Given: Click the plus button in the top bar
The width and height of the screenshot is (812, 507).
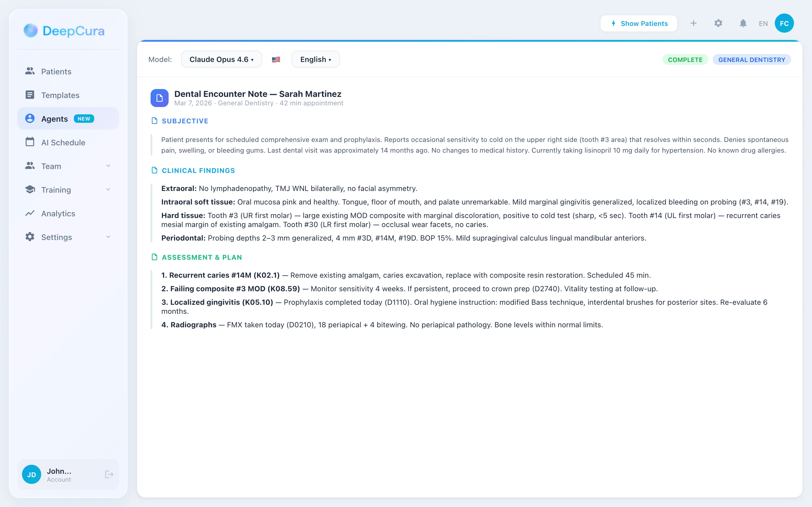Looking at the screenshot, I should point(693,23).
